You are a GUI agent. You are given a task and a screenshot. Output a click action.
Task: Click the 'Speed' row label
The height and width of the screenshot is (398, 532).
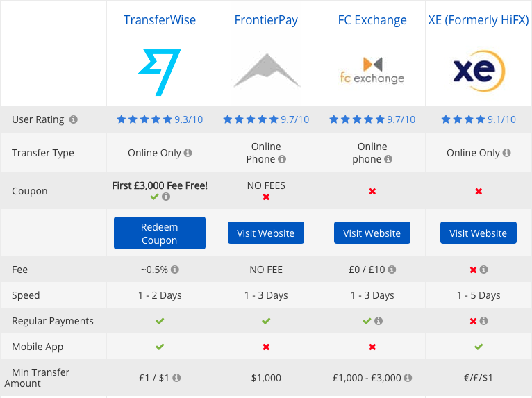click(26, 295)
